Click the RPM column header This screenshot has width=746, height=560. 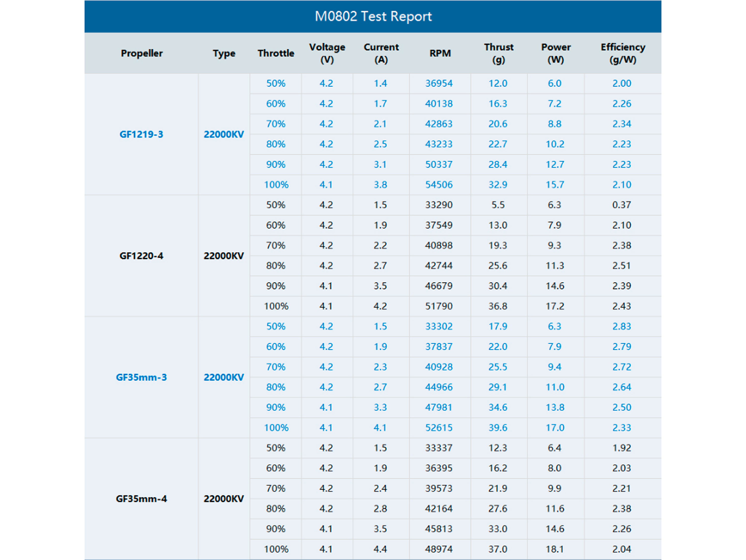pyautogui.click(x=440, y=53)
